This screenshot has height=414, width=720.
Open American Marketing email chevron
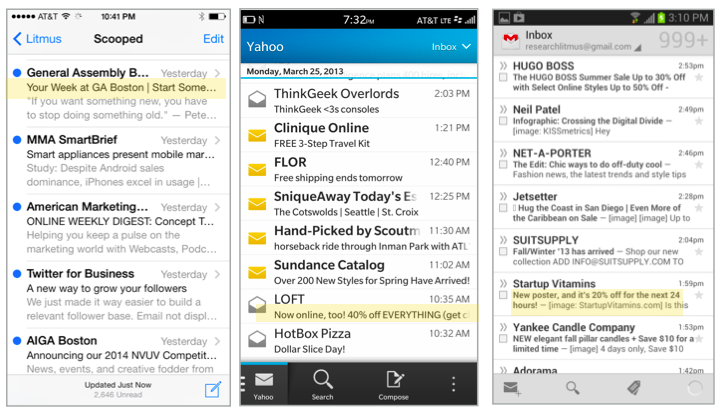coord(217,207)
